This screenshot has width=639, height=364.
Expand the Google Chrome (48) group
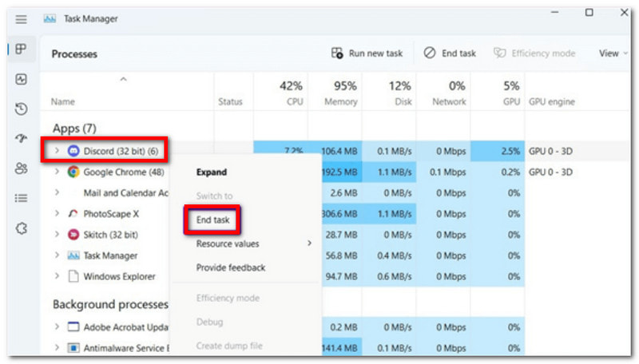[x=57, y=172]
